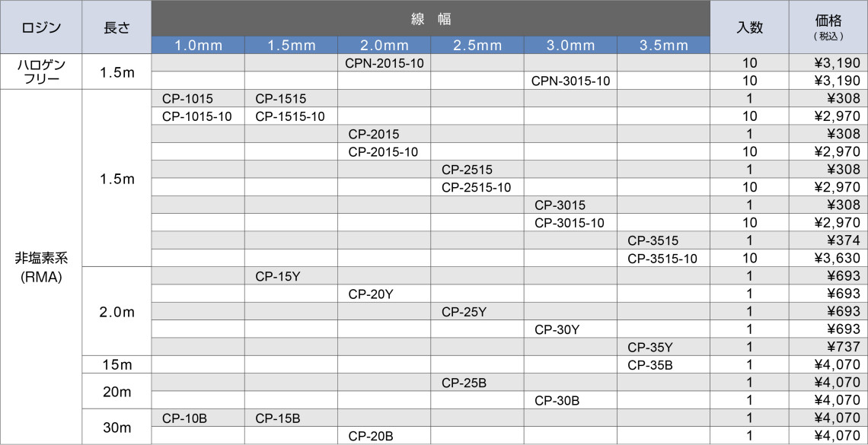Select the 非塩素系 (RMA) row label
The height and width of the screenshot is (445, 868).
click(x=40, y=267)
